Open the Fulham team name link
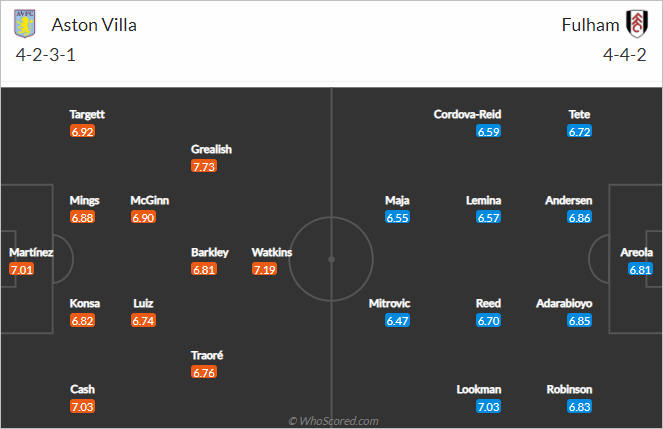The width and height of the screenshot is (663, 429). pos(590,25)
